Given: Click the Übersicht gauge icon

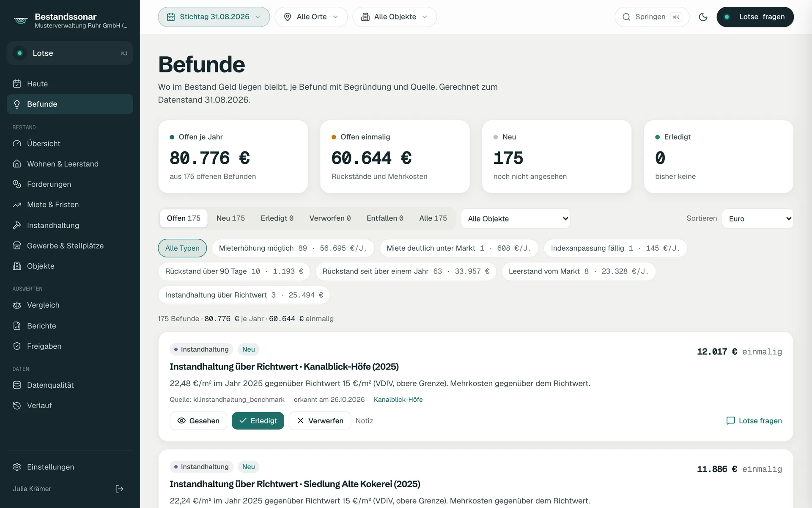Looking at the screenshot, I should [17, 144].
